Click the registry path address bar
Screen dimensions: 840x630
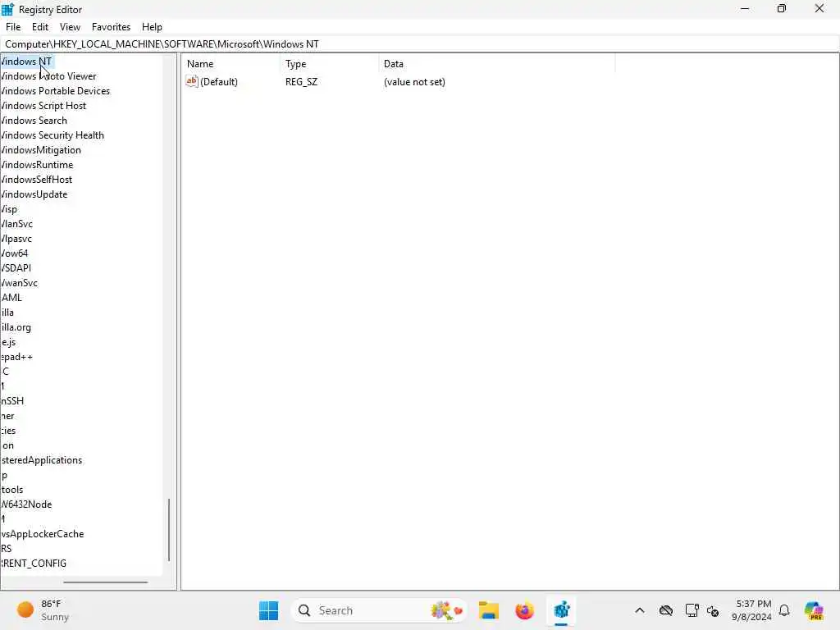(420, 44)
